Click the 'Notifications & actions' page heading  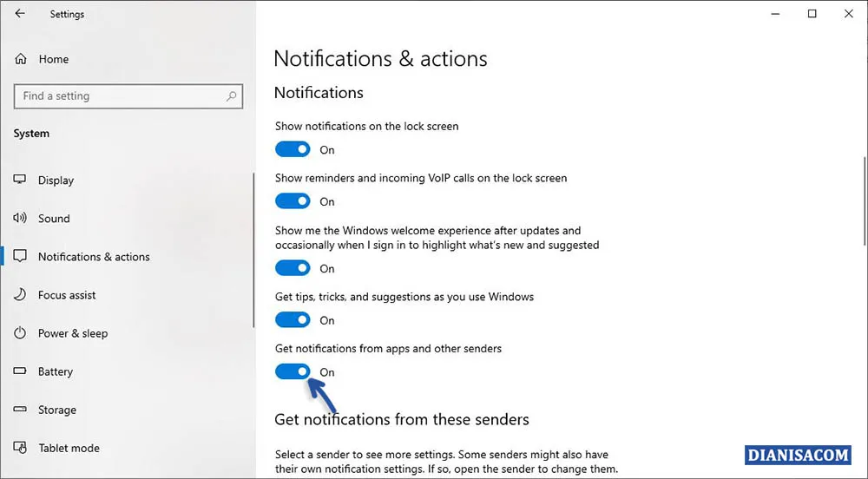(x=380, y=59)
